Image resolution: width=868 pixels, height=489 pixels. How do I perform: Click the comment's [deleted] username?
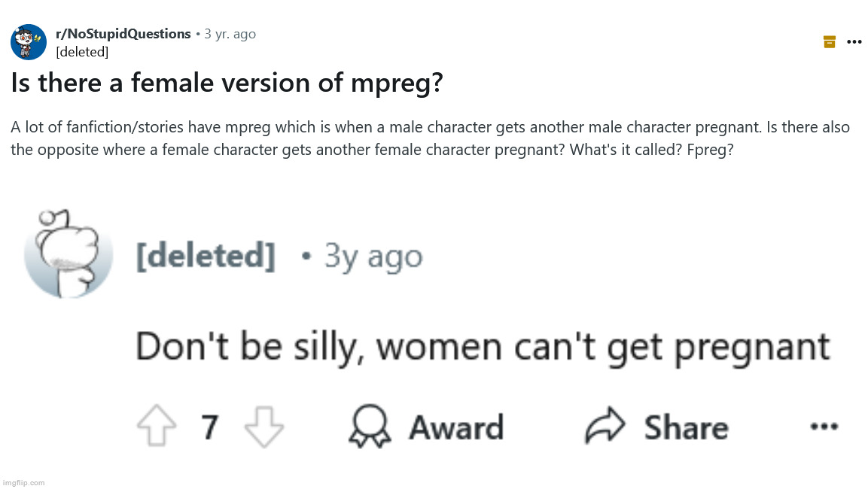click(205, 257)
